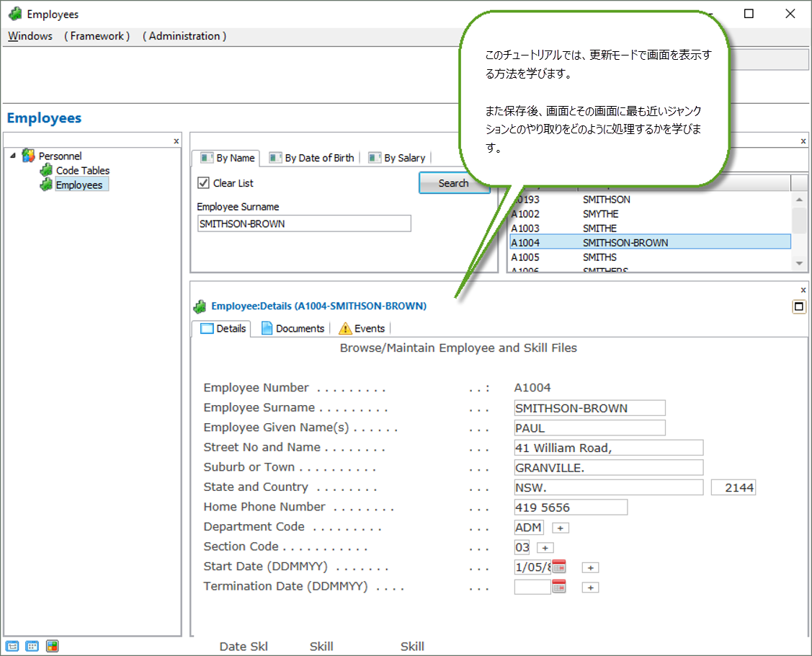
Task: Toggle the Clear List checkbox
Action: 203,183
